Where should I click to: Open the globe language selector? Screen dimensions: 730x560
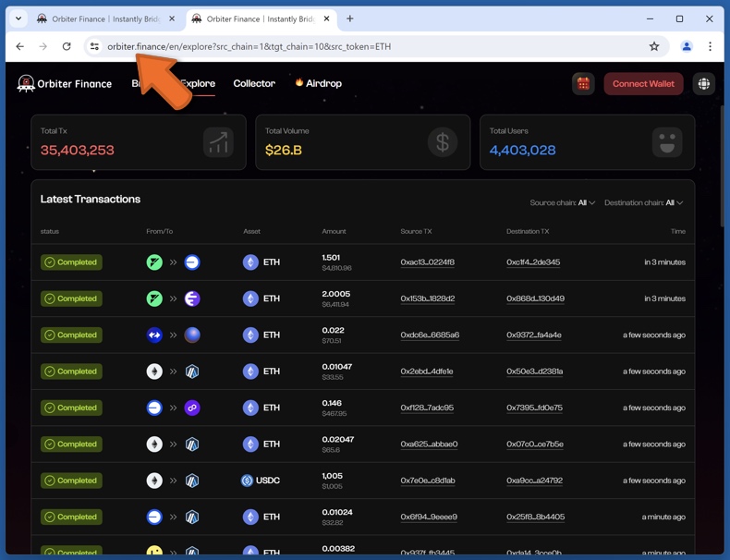pyautogui.click(x=703, y=84)
